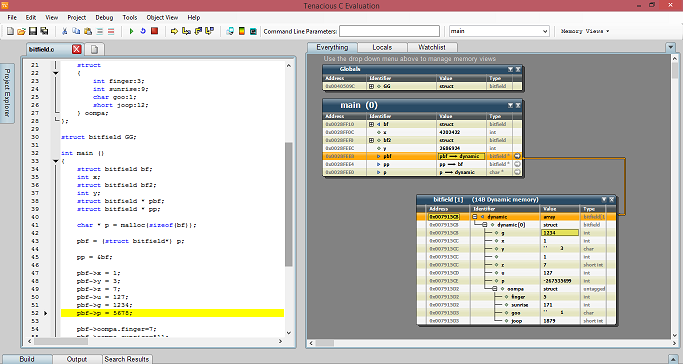Screen dimensions: 683x364
Task: Click the code editor horizontal scrollbar thumb
Action: click(61, 341)
